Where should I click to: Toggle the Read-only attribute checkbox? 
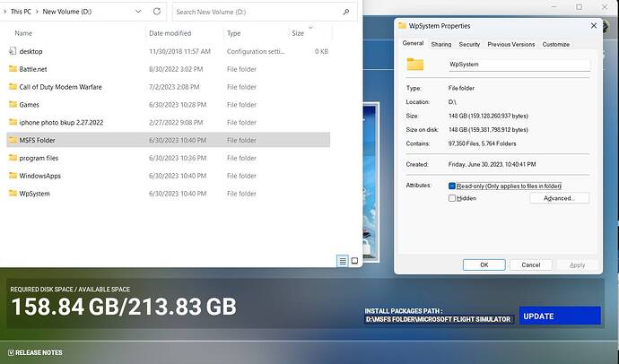point(452,186)
